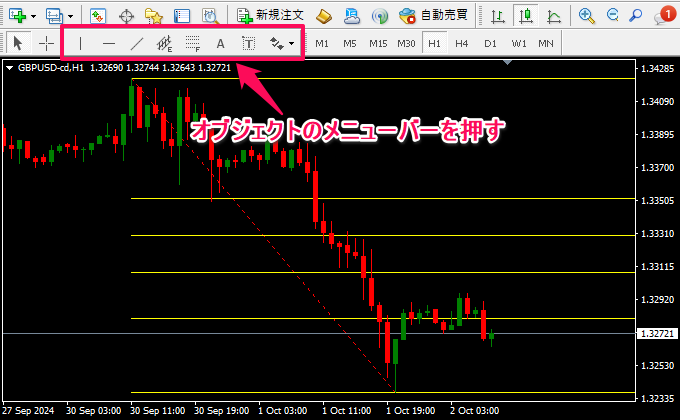Screen dimensions: 680x420
Task: Open the Navigator folder-star icon
Action: (x=154, y=16)
